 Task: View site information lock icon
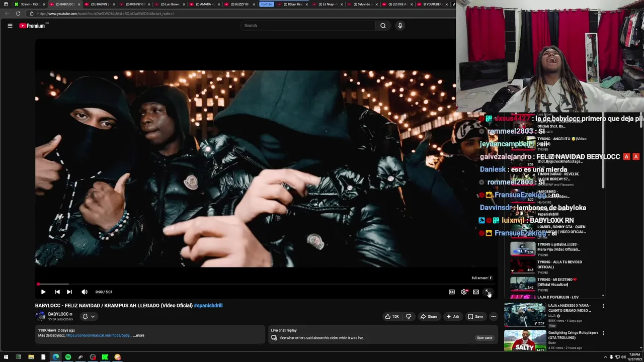click(32, 14)
